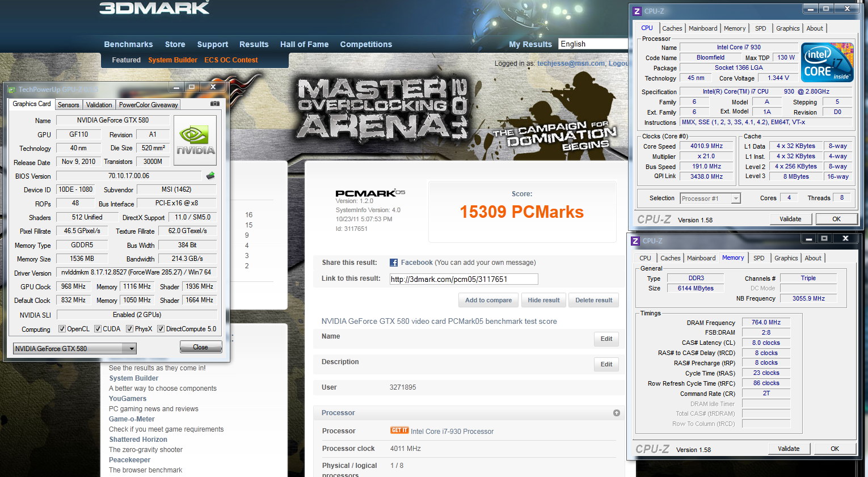The image size is (868, 477).
Task: Open PowerColor Giveaway tab in GPU-Z
Action: click(x=149, y=105)
